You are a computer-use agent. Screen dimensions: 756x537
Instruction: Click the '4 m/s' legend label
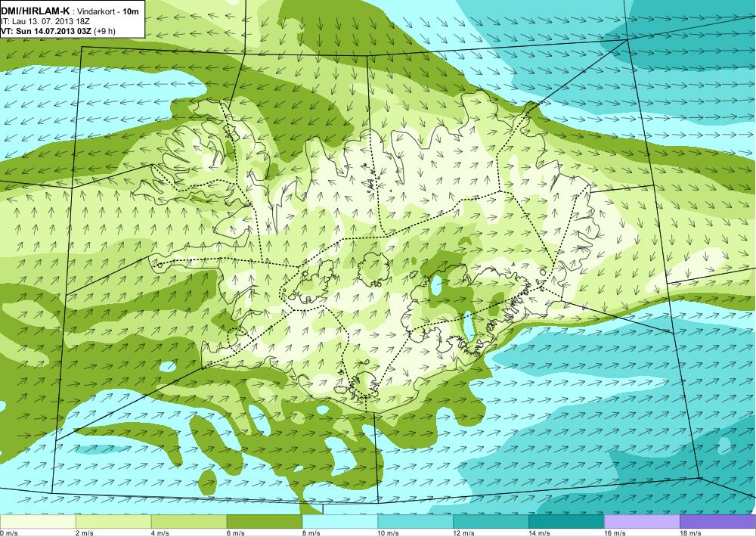click(160, 533)
